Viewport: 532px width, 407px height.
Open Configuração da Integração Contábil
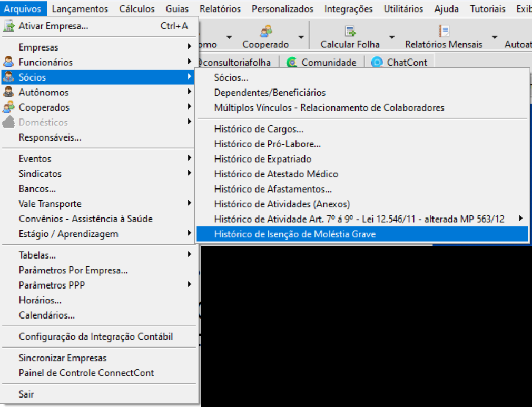coord(98,336)
